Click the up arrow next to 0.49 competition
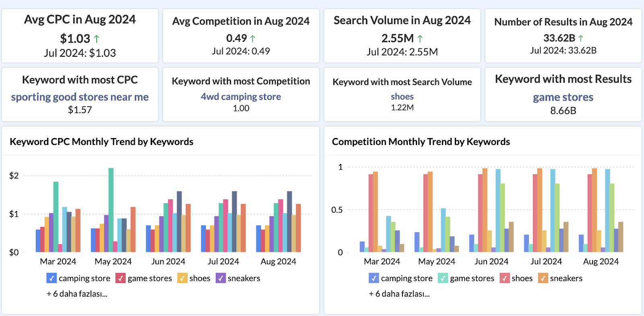 [x=253, y=39]
